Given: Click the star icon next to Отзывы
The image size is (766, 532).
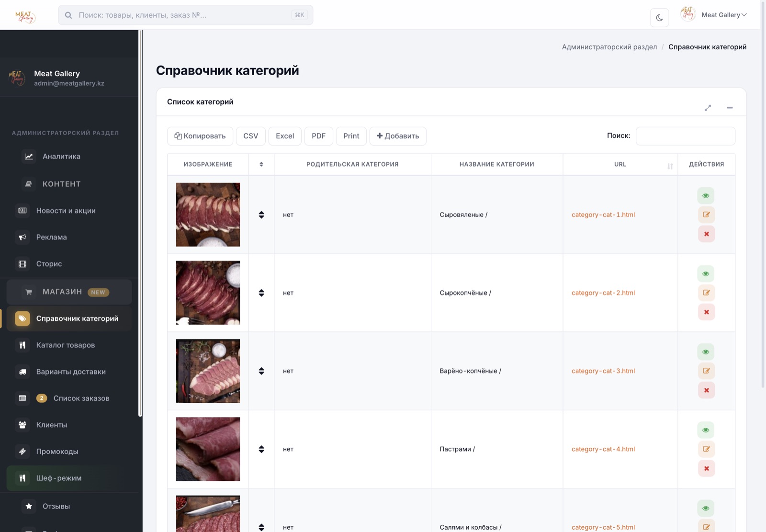Looking at the screenshot, I should tap(29, 506).
